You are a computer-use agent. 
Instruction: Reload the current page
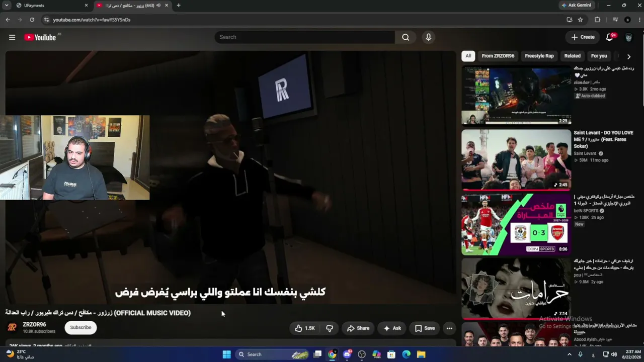coord(32,20)
